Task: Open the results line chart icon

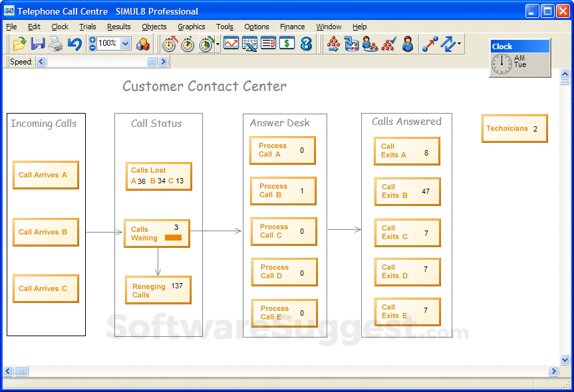Action: click(x=231, y=44)
